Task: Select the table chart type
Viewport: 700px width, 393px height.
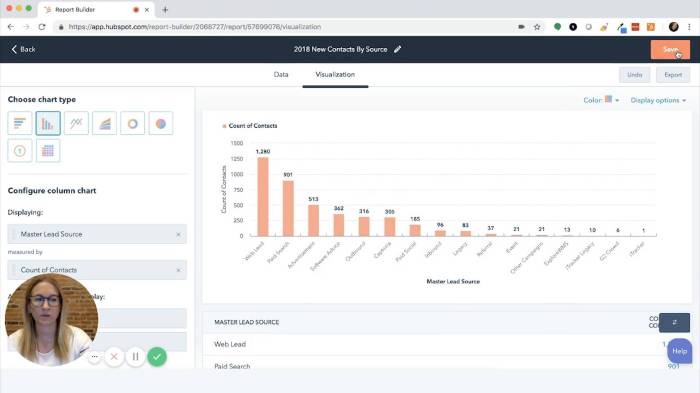Action: pyautogui.click(x=48, y=151)
